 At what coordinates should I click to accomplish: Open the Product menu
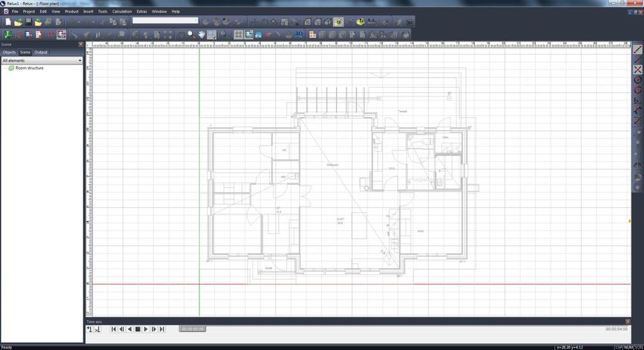[72, 11]
